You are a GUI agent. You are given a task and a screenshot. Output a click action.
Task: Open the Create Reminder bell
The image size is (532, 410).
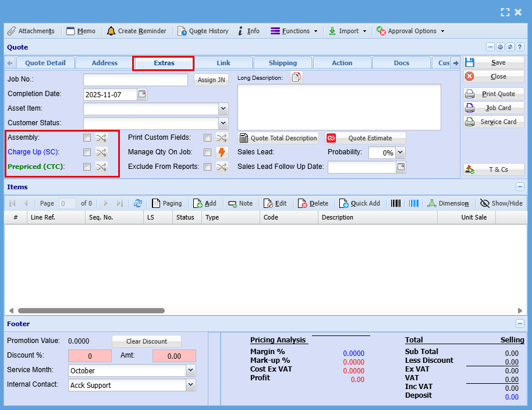coord(111,31)
